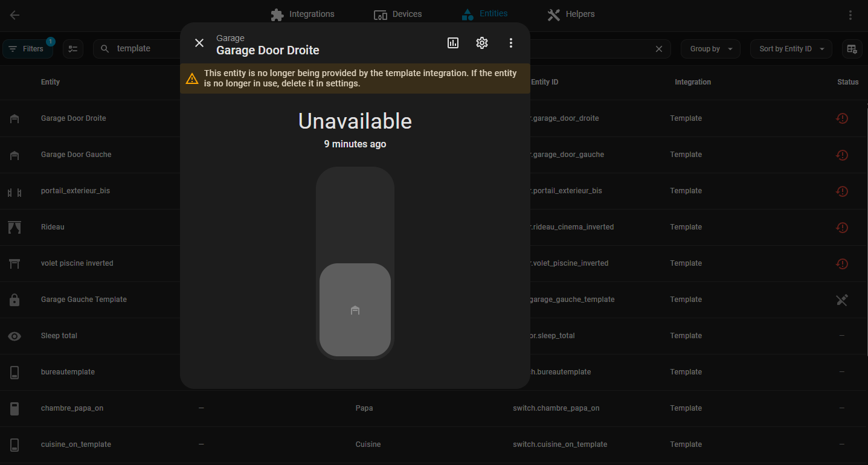The width and height of the screenshot is (868, 465).
Task: Open entity settings gear in dialog
Action: (481, 43)
